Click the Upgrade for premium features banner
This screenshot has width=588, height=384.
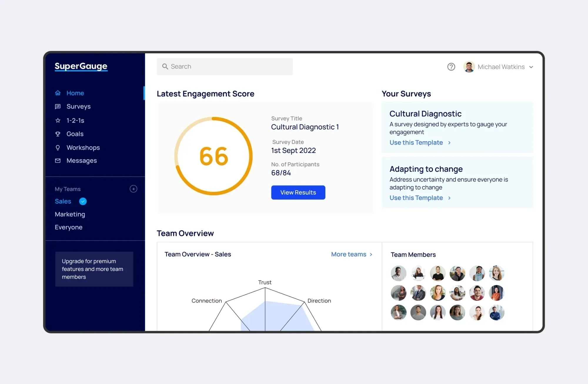click(x=94, y=269)
